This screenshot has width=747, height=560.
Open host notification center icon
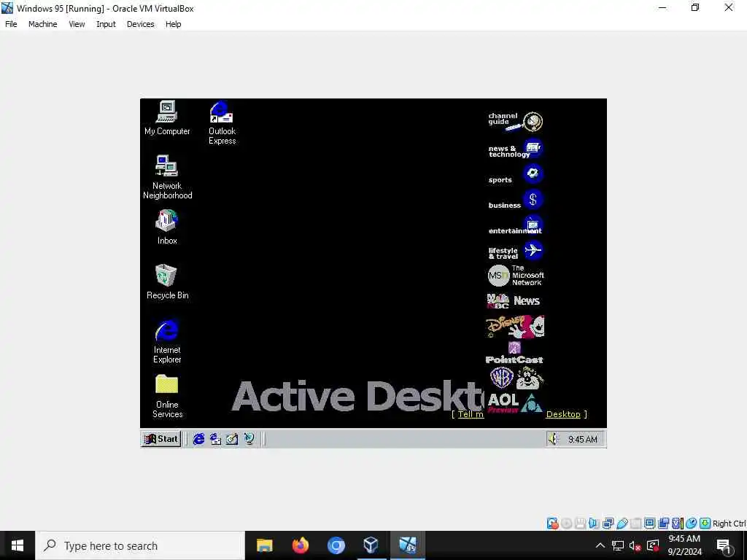tap(724, 545)
